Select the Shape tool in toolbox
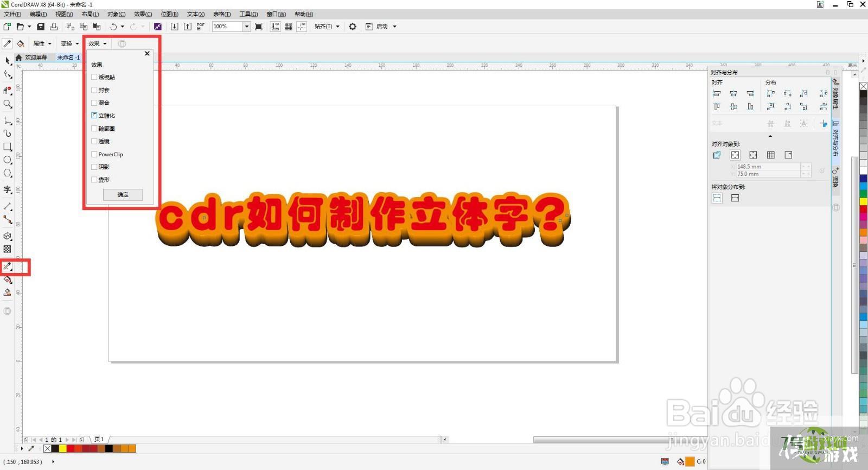Image resolution: width=868 pixels, height=470 pixels. tap(8, 74)
